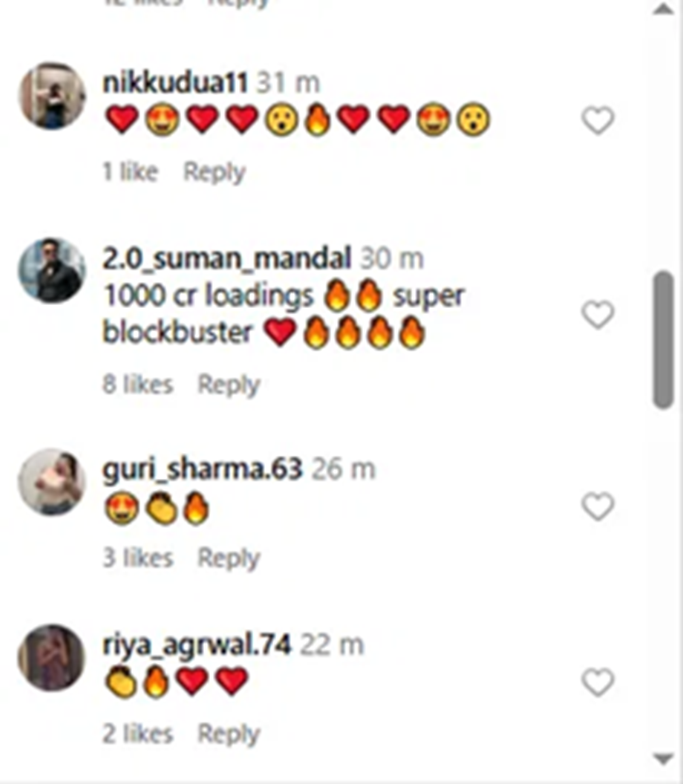Viewport: 683px width, 784px height.
Task: Open nikkudua11's profile picture
Action: (x=52, y=96)
